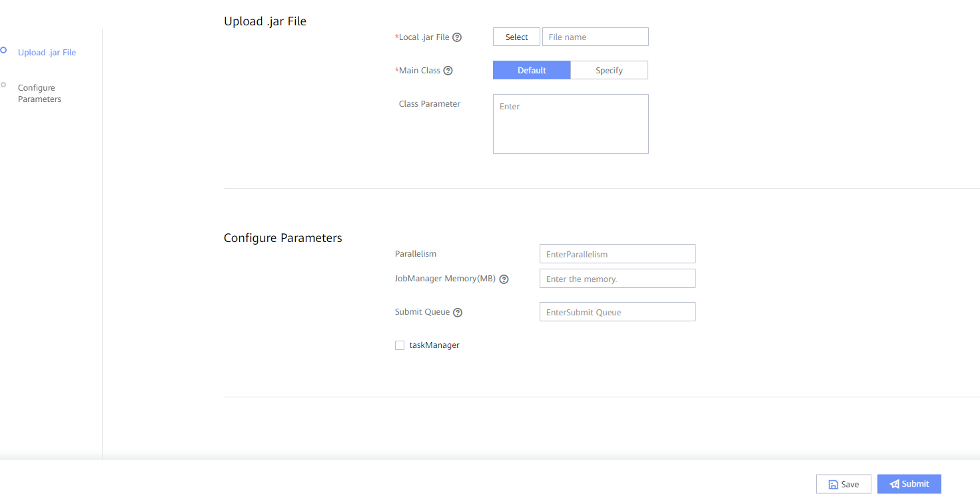The height and width of the screenshot is (504, 980).
Task: Click the Select button to choose jar file
Action: click(x=516, y=37)
